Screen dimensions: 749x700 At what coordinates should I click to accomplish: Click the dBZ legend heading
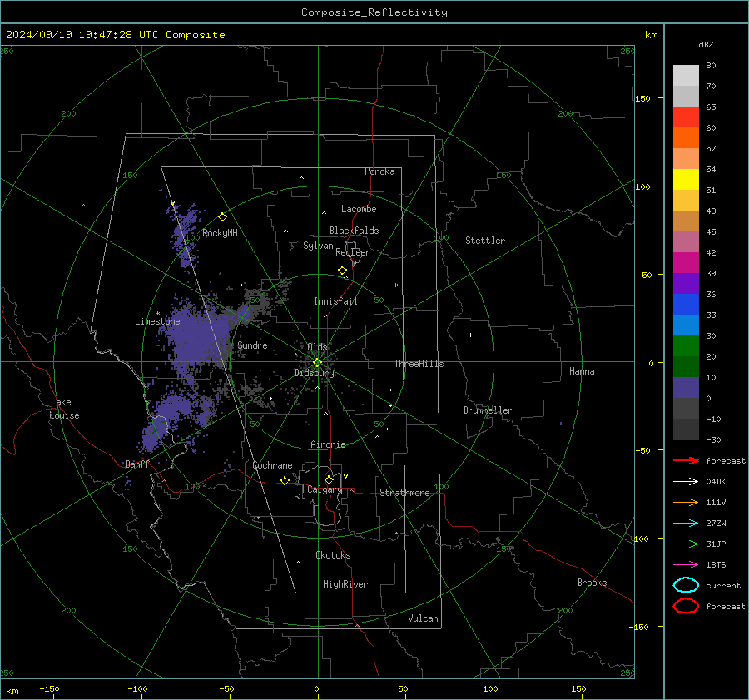[x=706, y=44]
